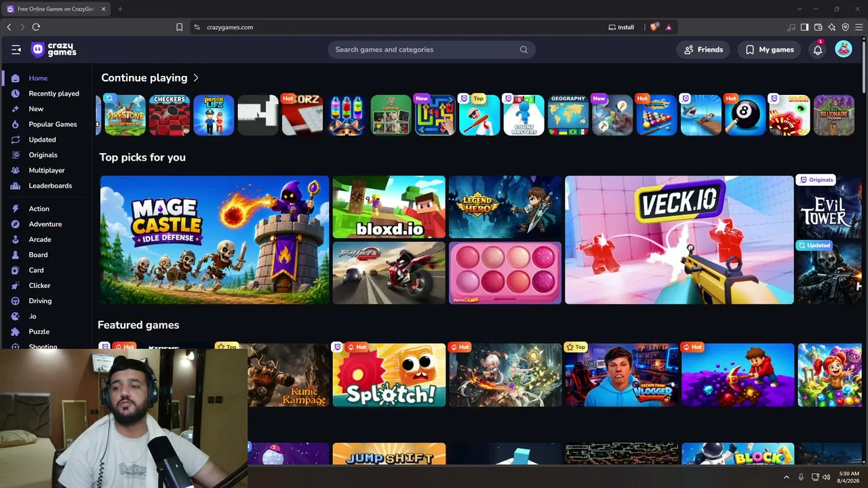Open the Billionaire Tycoon game thumbnail
The image size is (868, 488).
(x=833, y=115)
